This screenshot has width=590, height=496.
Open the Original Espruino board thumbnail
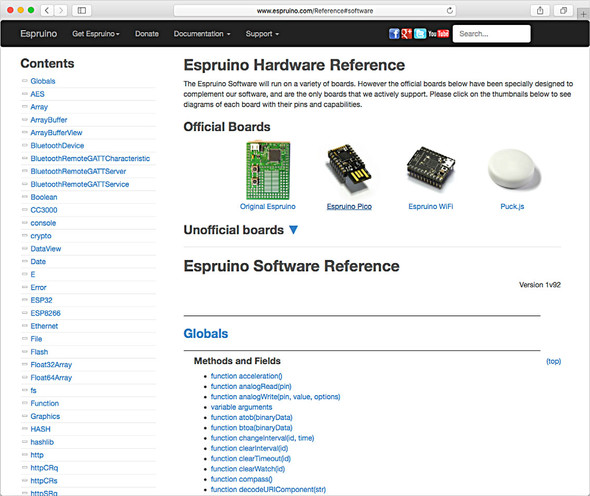pos(268,170)
